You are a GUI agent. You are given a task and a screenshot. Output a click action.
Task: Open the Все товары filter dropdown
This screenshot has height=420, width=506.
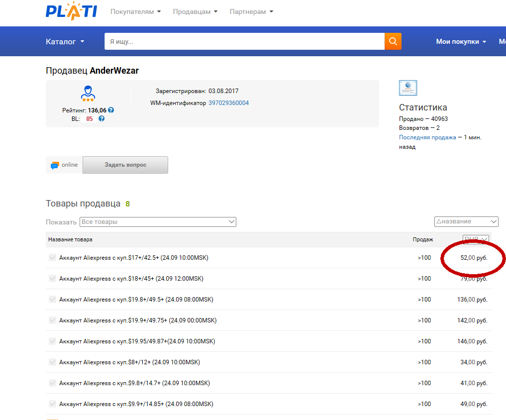[158, 222]
